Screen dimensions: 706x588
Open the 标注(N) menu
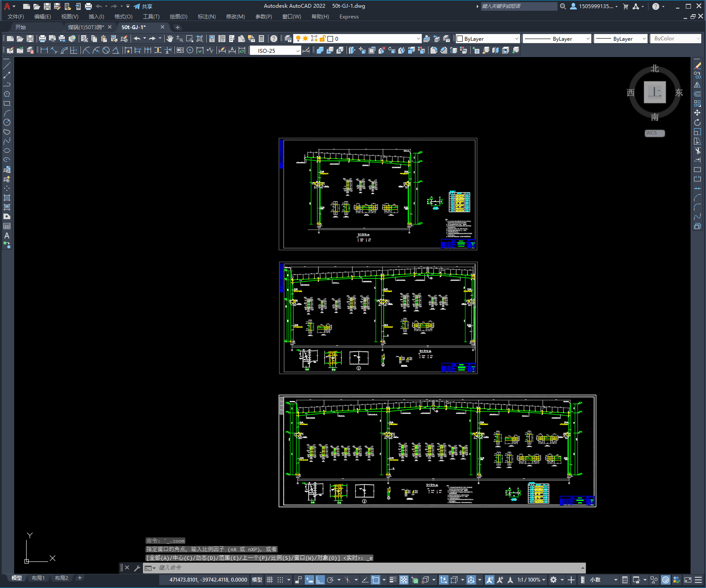pyautogui.click(x=206, y=17)
